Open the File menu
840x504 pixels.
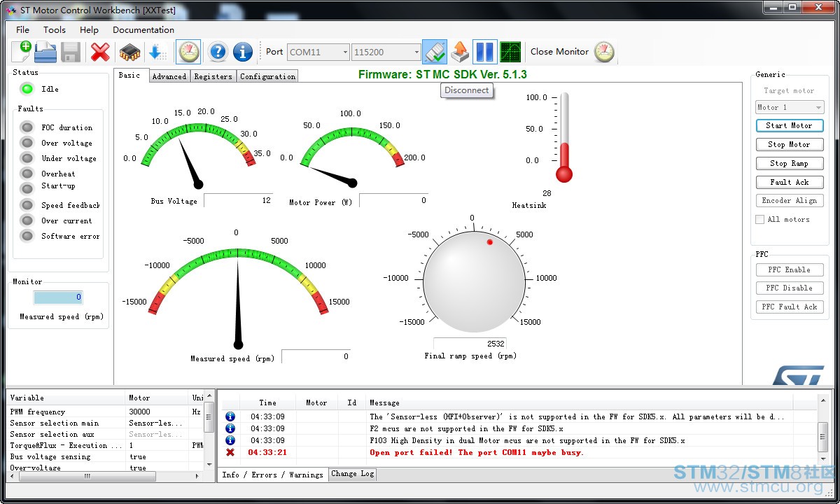click(23, 30)
